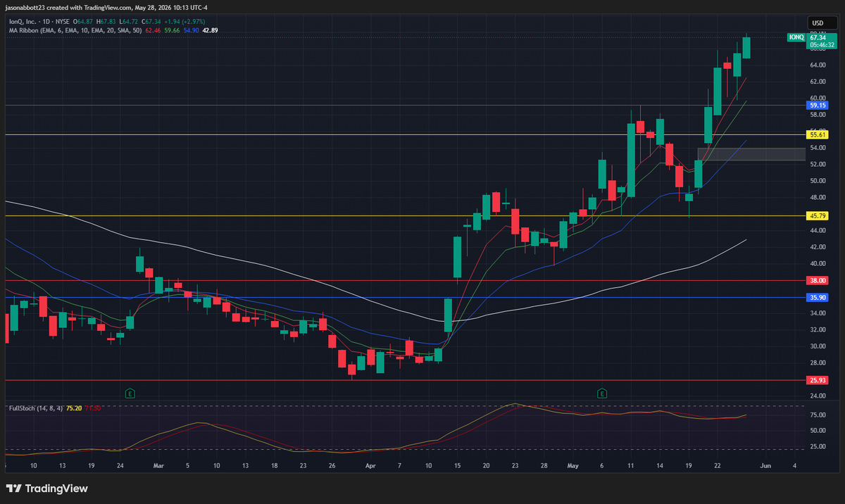Select the gray rectangle zone near 53
This screenshot has width=845, height=504.
(x=751, y=154)
